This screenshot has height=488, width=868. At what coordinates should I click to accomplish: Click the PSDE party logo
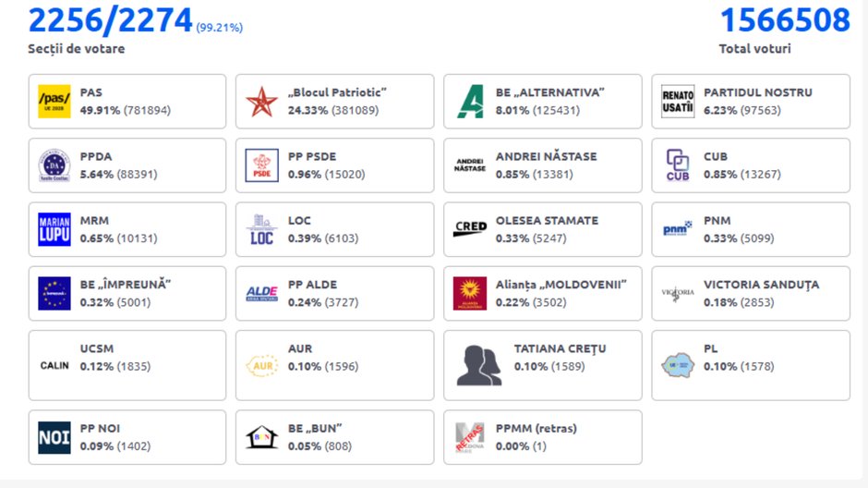pyautogui.click(x=261, y=165)
